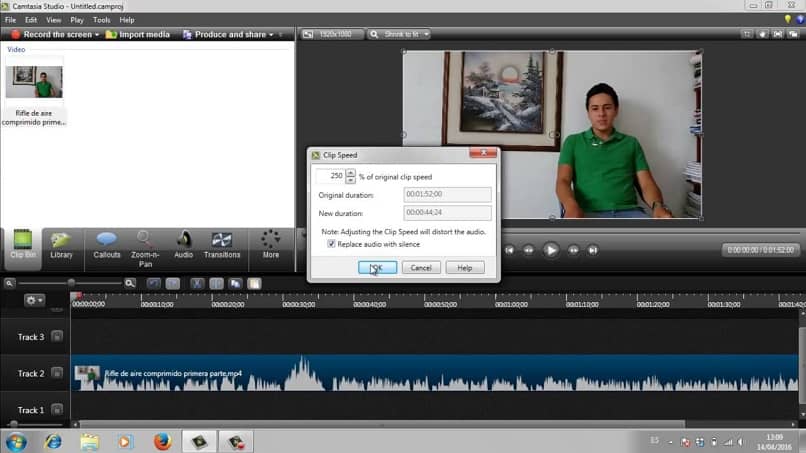
Task: Uncheck Replace audio with silence
Action: (x=332, y=244)
